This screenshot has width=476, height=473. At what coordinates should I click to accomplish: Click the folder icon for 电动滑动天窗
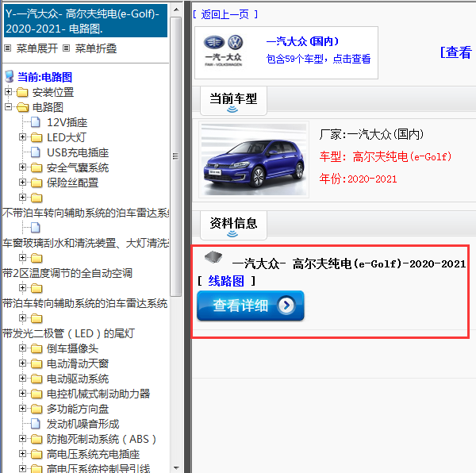point(36,363)
